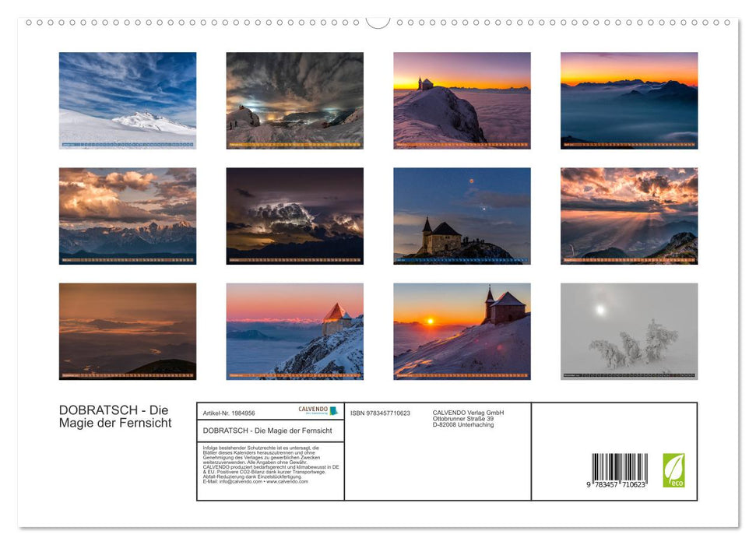Click the frosty black-and-white winter trees image
The image size is (756, 545).
(628, 330)
